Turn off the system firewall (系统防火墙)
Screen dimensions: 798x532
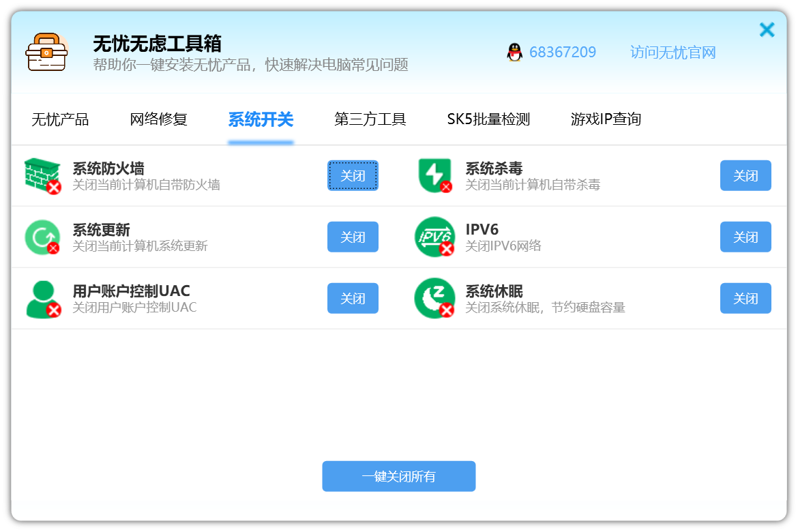point(353,176)
